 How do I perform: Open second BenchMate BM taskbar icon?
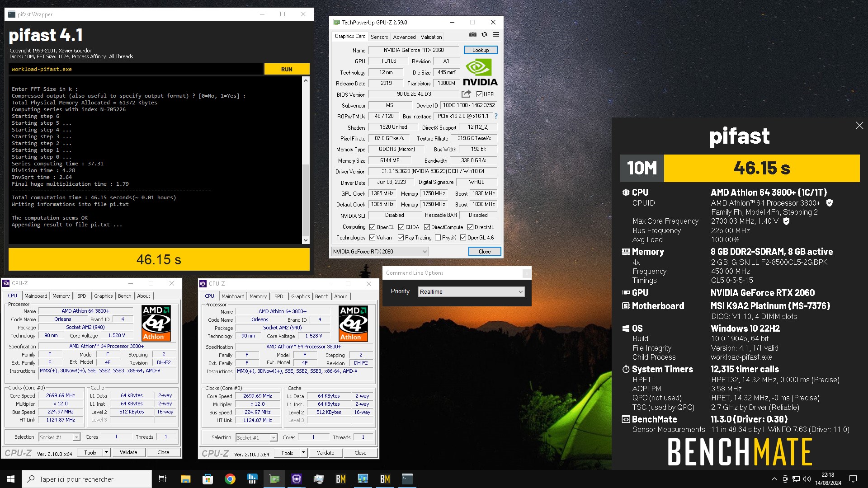click(x=385, y=479)
